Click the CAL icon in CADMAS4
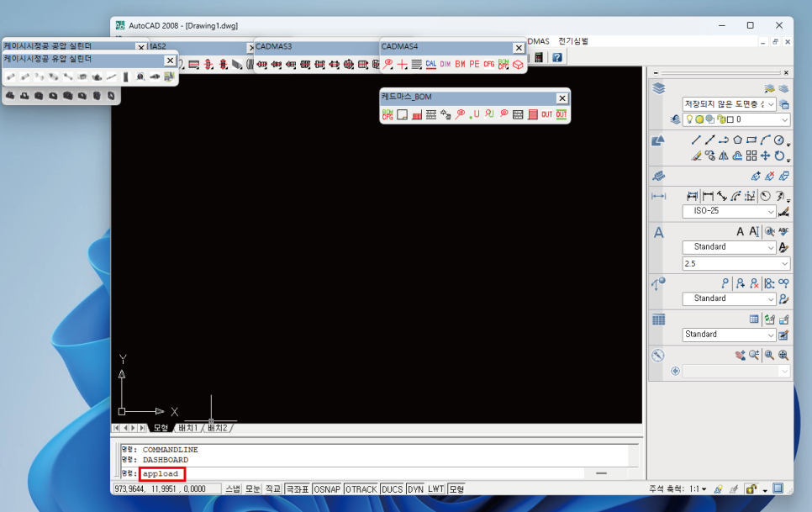812x512 pixels. click(431, 64)
